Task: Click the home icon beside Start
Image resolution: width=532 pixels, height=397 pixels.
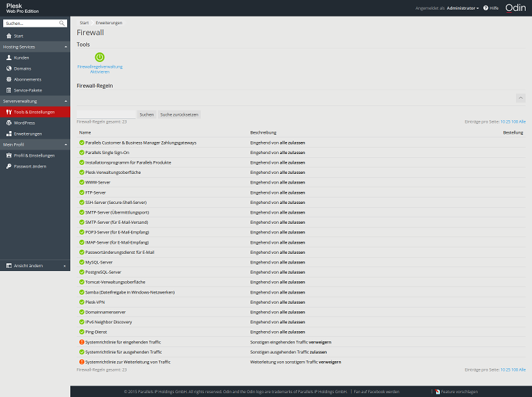Action: pos(9,36)
